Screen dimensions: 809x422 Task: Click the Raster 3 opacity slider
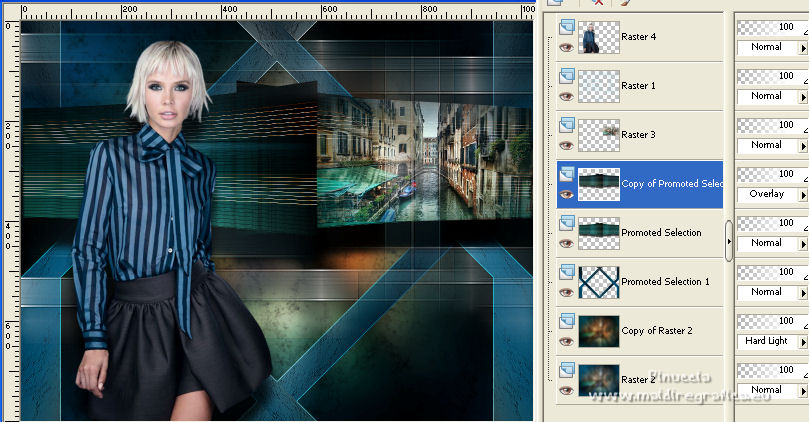[772, 125]
